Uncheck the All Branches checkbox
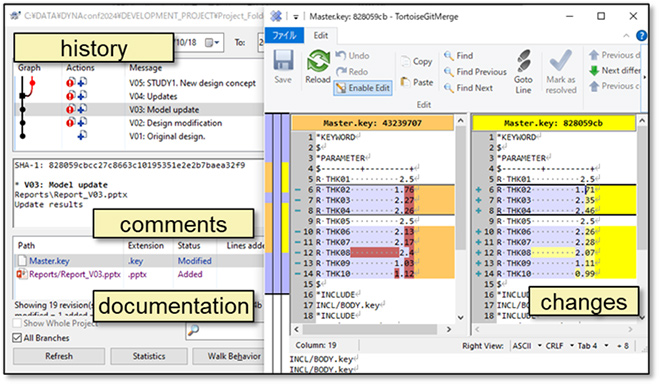 (x=17, y=338)
